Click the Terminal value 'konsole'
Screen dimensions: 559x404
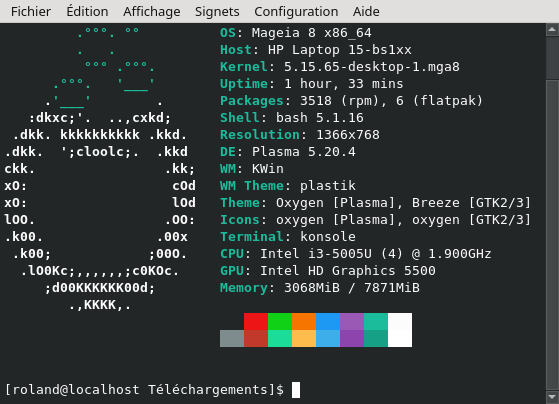click(328, 237)
